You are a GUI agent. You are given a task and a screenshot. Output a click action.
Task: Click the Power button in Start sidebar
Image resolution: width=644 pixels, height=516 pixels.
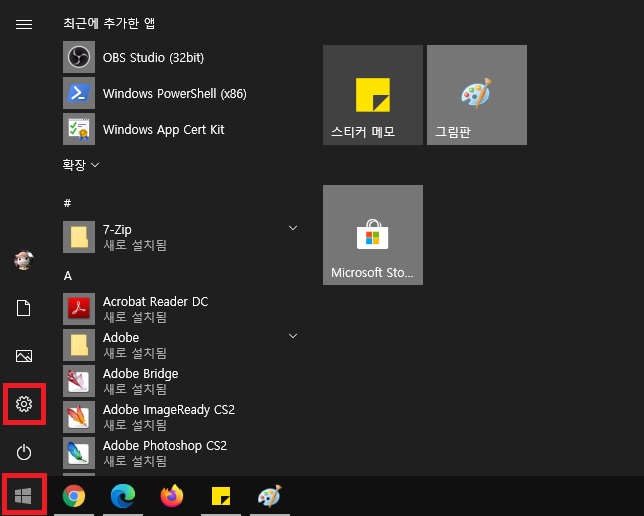coord(24,452)
